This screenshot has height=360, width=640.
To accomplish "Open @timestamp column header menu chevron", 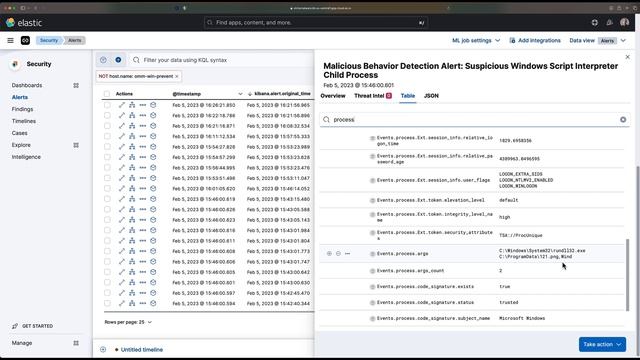I will click(x=240, y=94).
